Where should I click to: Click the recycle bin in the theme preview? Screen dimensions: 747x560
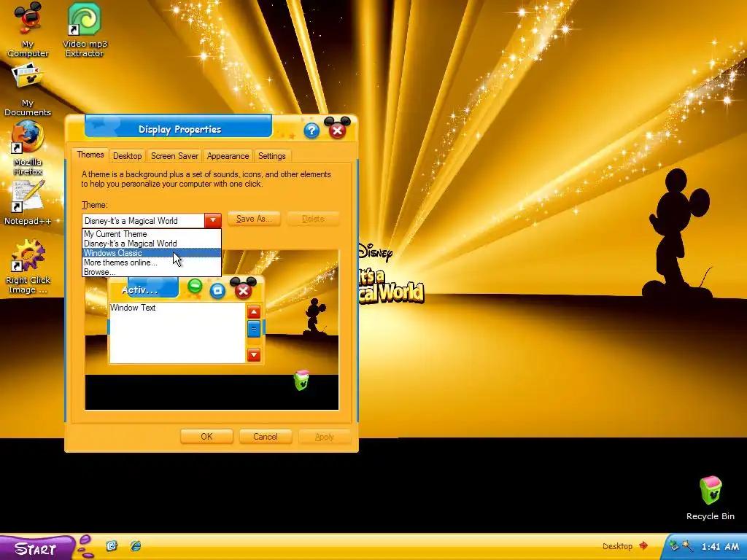pos(301,380)
